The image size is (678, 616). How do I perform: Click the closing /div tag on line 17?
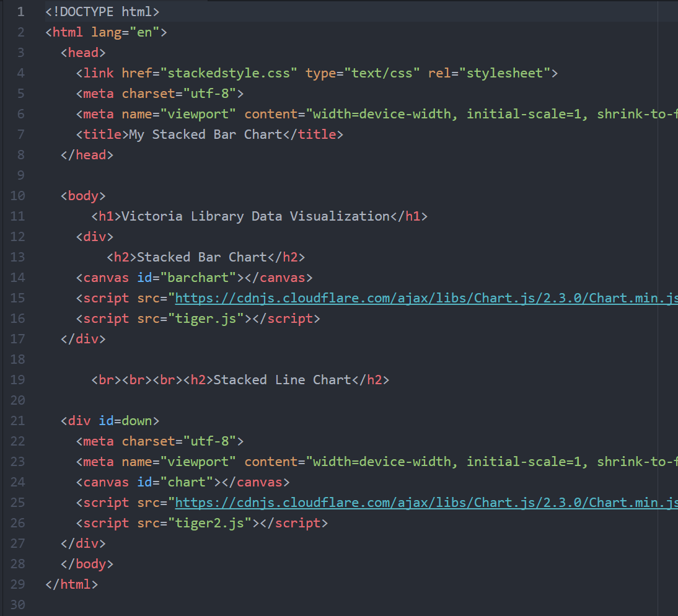pyautogui.click(x=83, y=339)
